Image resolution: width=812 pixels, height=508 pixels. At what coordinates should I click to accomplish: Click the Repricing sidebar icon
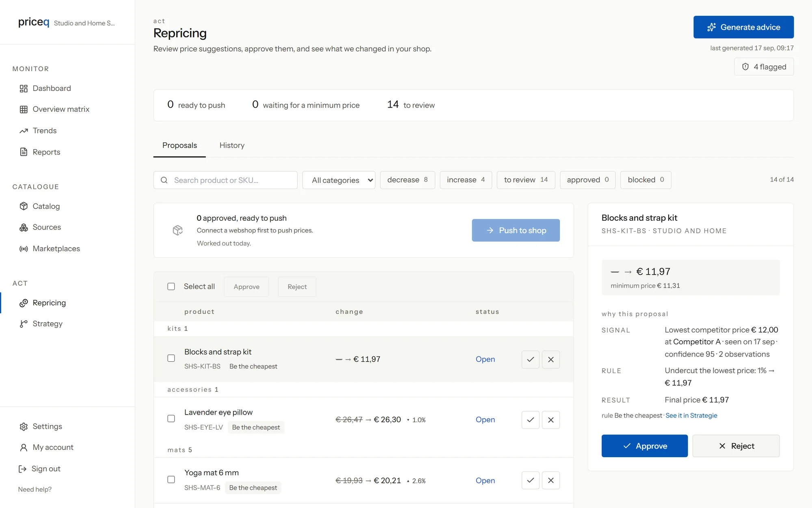click(24, 303)
